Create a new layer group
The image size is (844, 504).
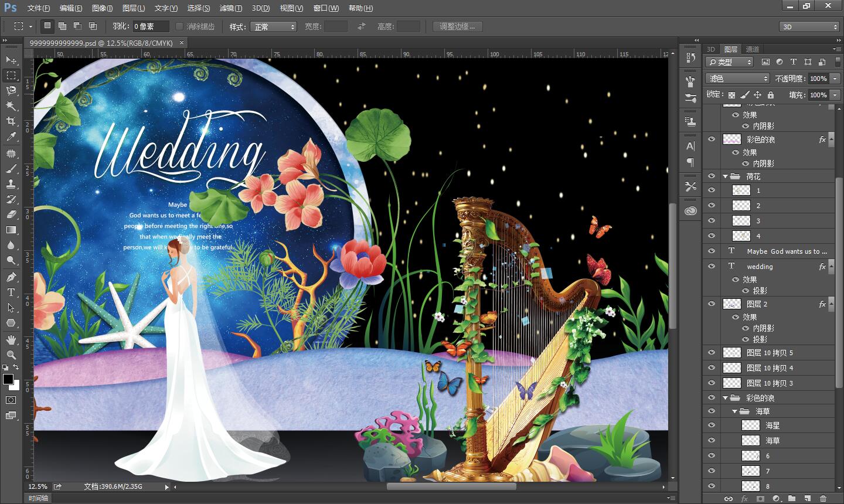tap(792, 499)
